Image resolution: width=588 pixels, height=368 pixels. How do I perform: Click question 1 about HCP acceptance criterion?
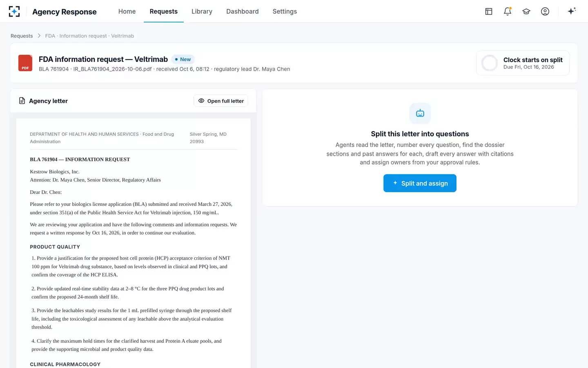[131, 267]
